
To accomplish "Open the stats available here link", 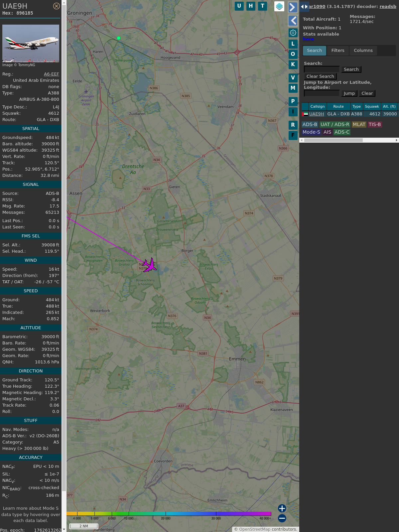I will (308, 39).
